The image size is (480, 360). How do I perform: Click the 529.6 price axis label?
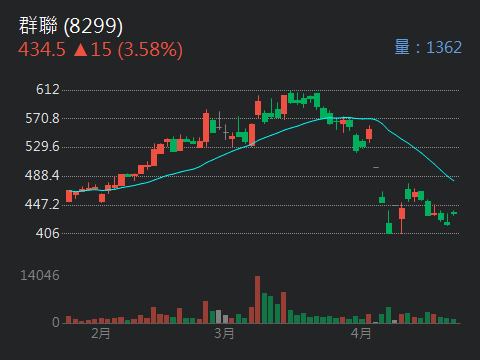point(42,147)
